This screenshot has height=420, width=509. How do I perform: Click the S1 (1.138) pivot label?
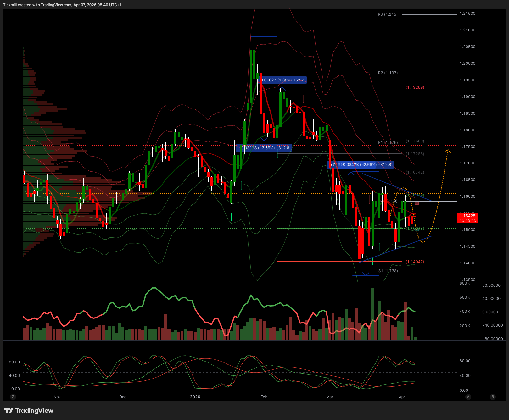pyautogui.click(x=388, y=271)
